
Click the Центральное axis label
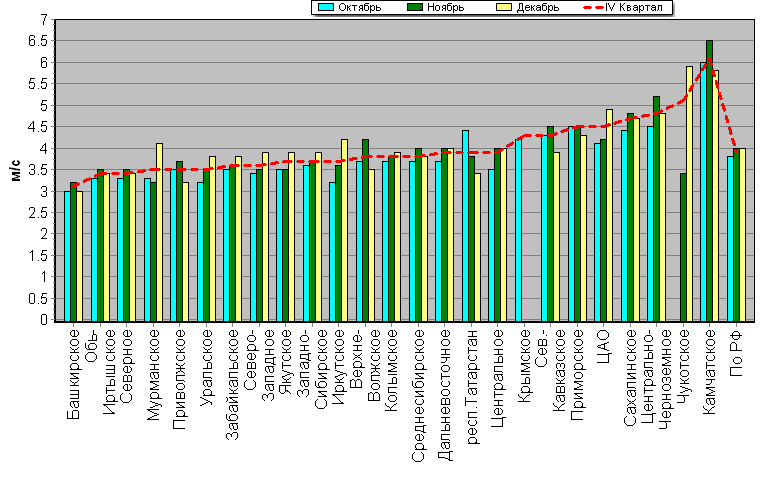point(498,377)
